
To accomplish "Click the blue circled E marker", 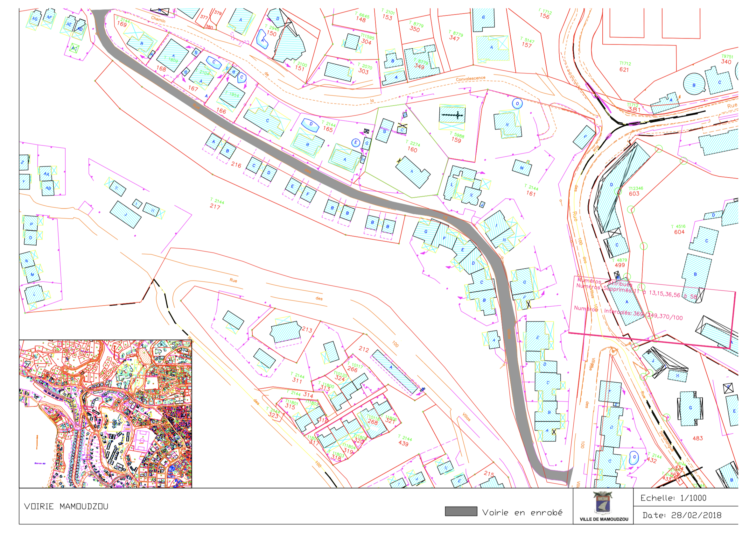I will [355, 143].
